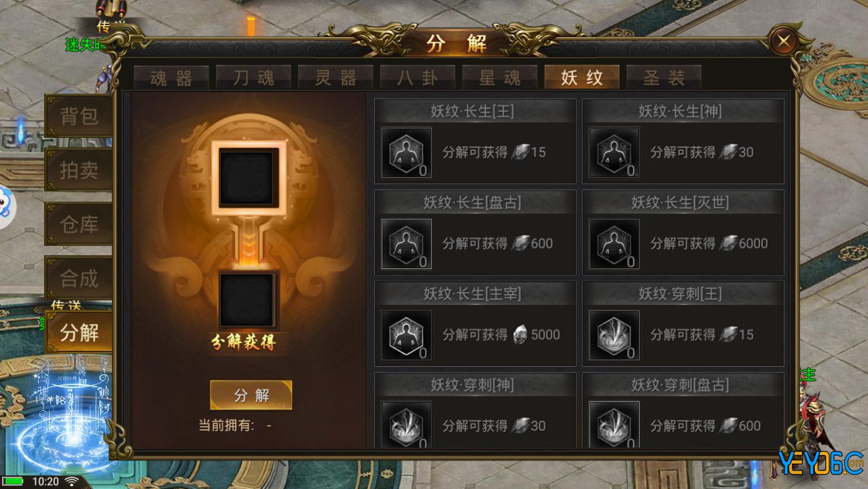Switch to the 灵器 tab
The height and width of the screenshot is (489, 868).
(336, 77)
